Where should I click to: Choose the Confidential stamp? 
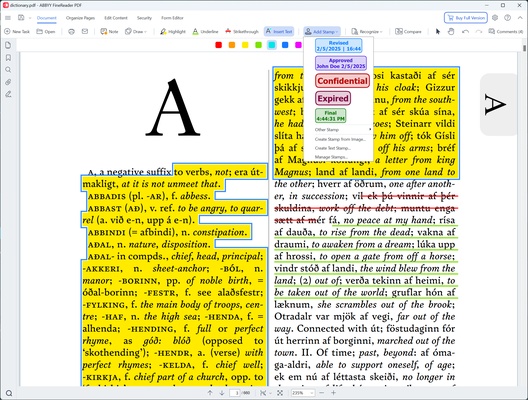(342, 81)
